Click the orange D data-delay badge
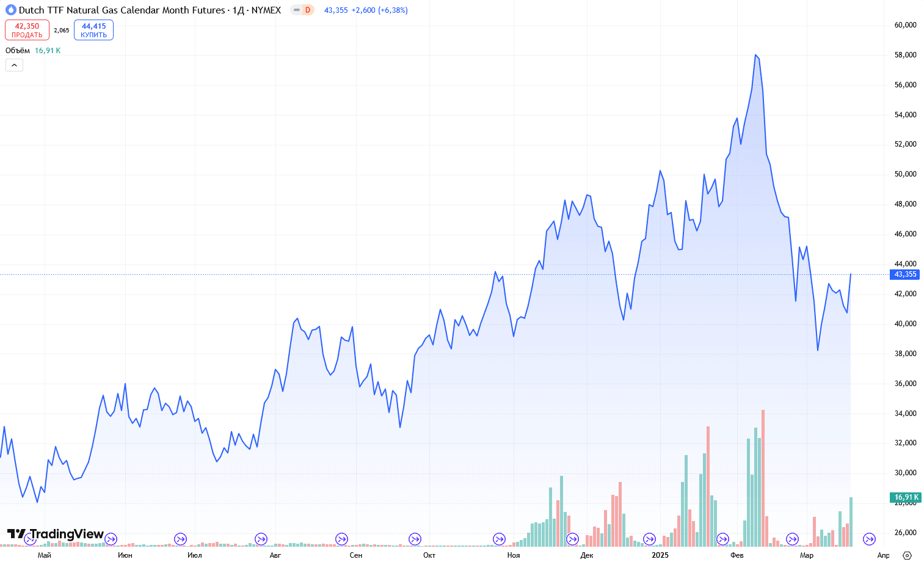This screenshot has height=562, width=924. pyautogui.click(x=308, y=10)
